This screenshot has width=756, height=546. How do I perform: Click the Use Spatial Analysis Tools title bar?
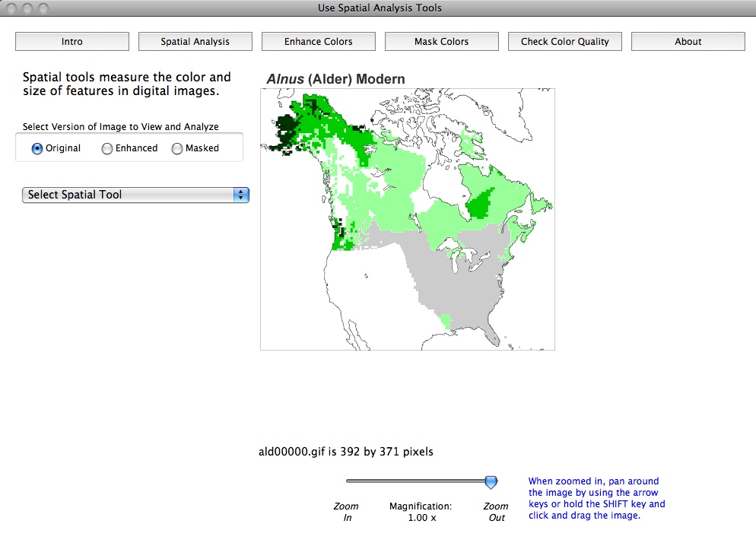click(378, 8)
